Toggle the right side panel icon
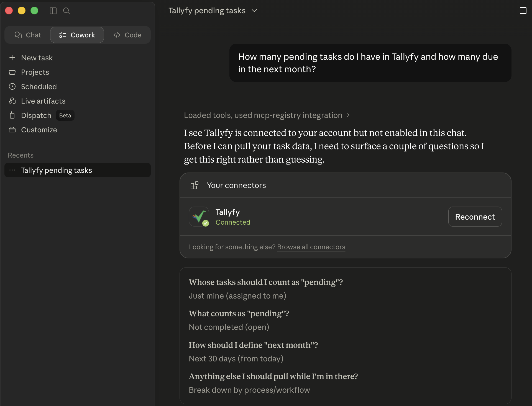This screenshot has height=406, width=532. pyautogui.click(x=523, y=11)
